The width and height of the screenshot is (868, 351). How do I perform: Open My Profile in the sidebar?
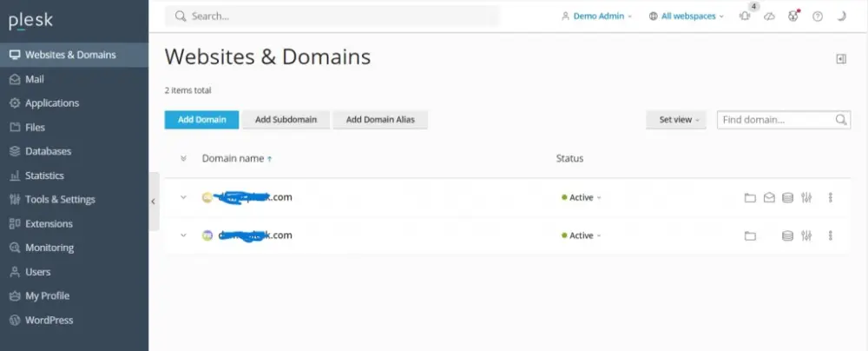pos(74,296)
